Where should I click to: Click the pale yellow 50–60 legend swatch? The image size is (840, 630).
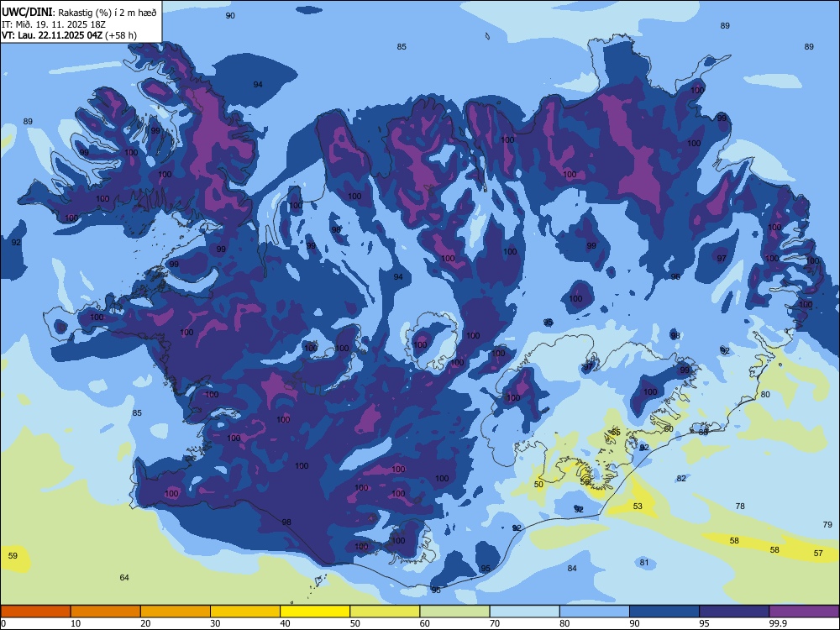[x=385, y=612]
